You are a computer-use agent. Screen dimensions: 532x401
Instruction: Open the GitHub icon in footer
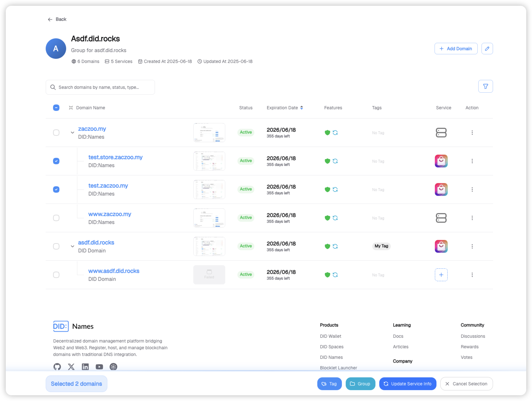[57, 367]
